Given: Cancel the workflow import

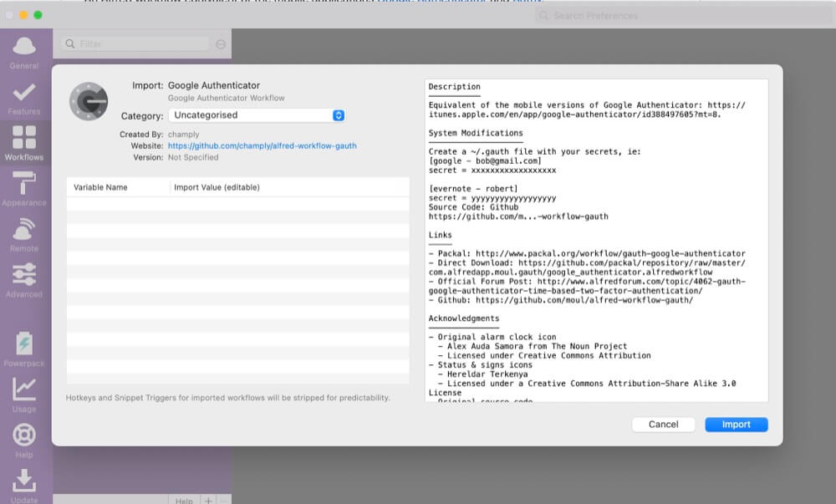Looking at the screenshot, I should coord(663,424).
